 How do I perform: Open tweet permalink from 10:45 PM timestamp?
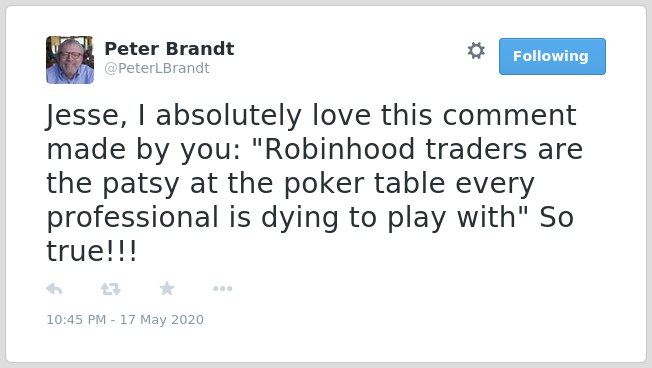click(125, 319)
